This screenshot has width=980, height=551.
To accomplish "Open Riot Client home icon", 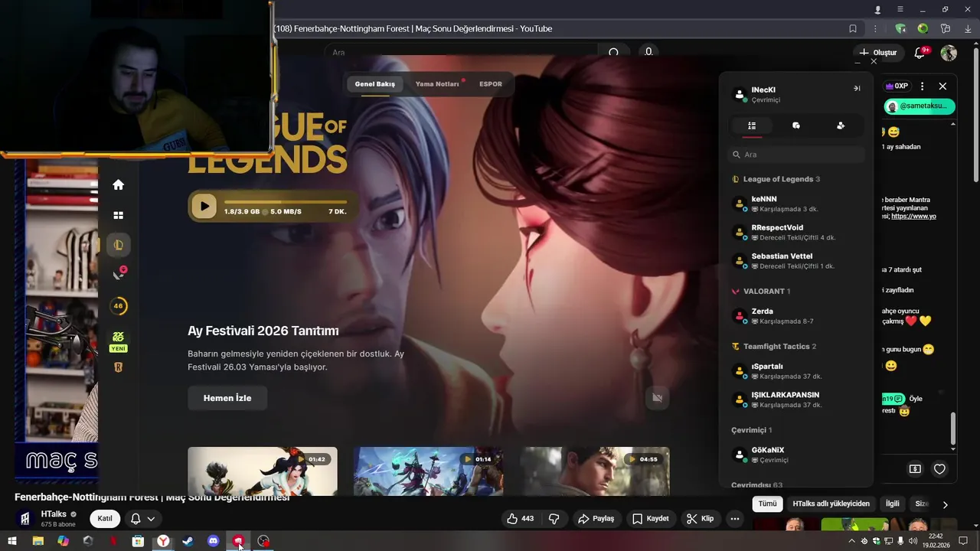I will point(118,184).
